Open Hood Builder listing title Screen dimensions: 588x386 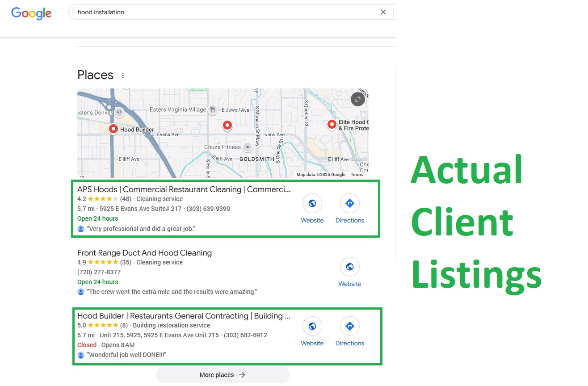pyautogui.click(x=184, y=316)
